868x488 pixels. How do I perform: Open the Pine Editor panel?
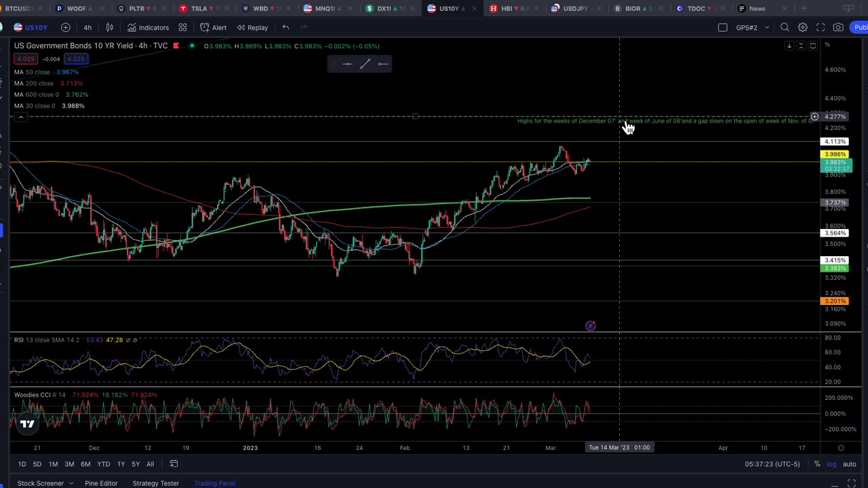pyautogui.click(x=101, y=483)
